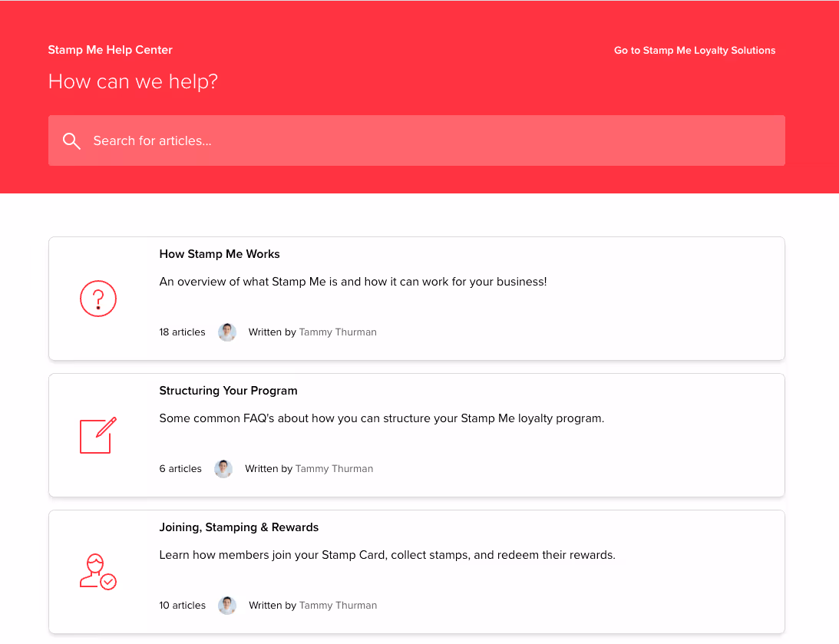The width and height of the screenshot is (839, 644).
Task: Click Tammy Thurman link under How Stamp Me Works
Action: click(x=338, y=332)
